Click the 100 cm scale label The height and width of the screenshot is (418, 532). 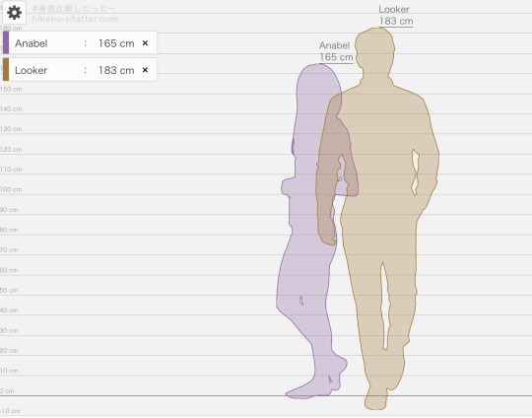tap(11, 189)
